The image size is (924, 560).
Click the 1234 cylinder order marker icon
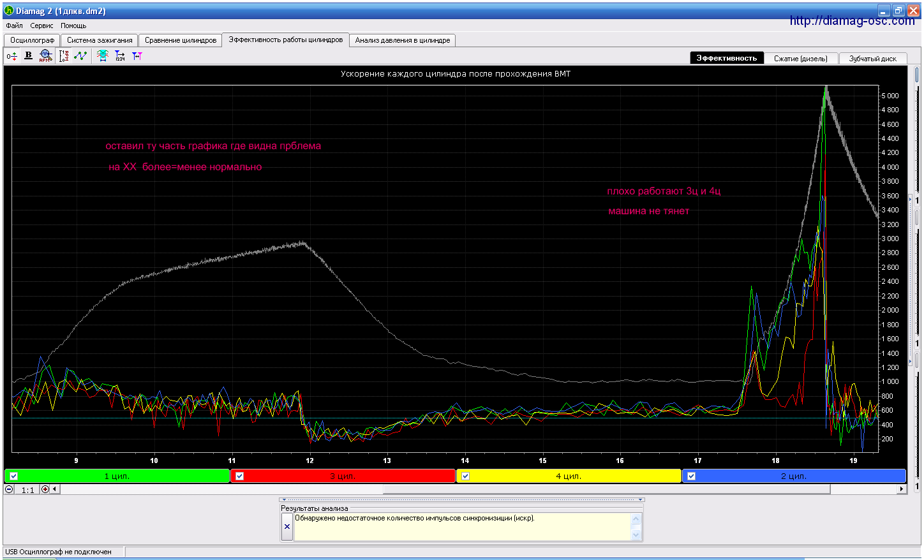pyautogui.click(x=120, y=56)
